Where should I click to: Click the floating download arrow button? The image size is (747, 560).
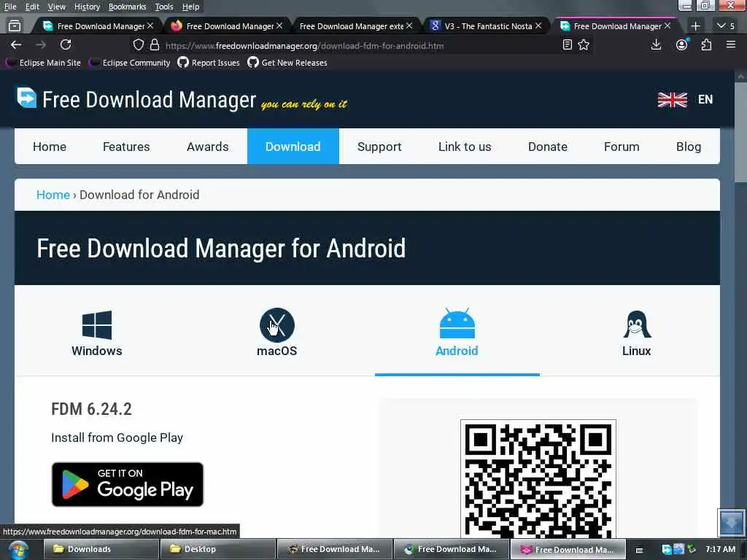[x=731, y=522]
